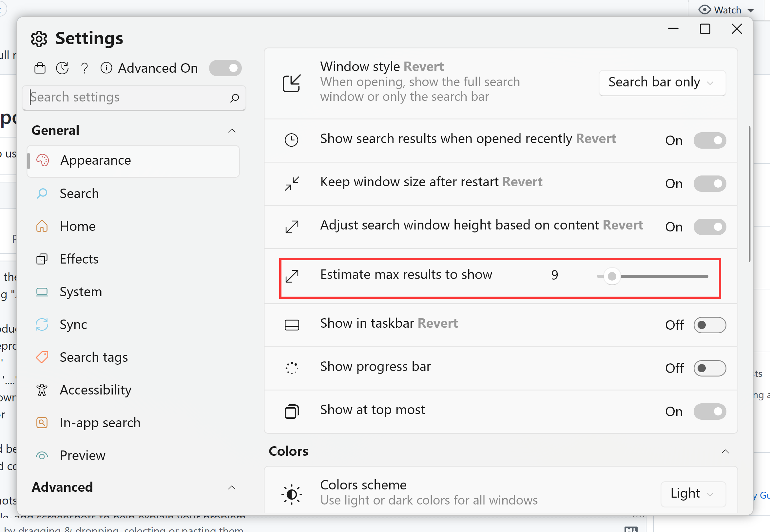Click the Accessibility figure icon in sidebar
The height and width of the screenshot is (532, 770).
click(42, 390)
